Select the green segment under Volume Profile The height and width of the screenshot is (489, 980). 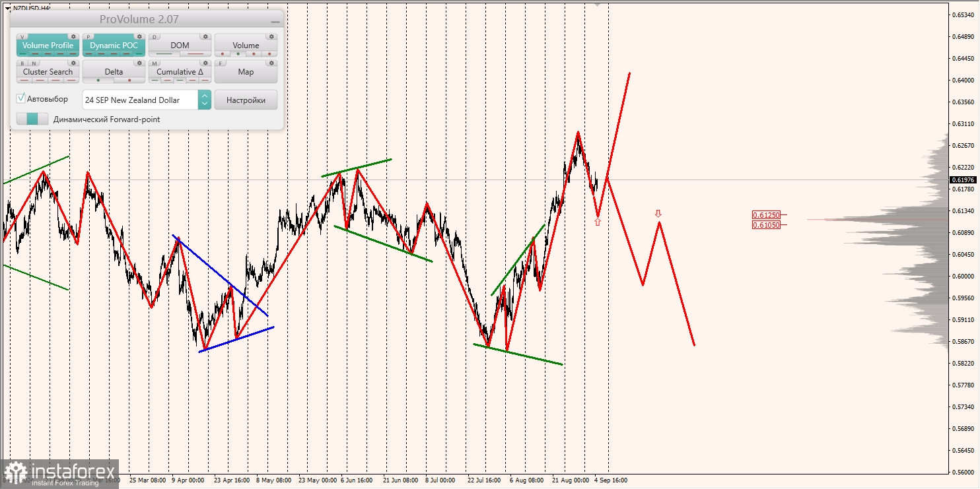coord(22,53)
